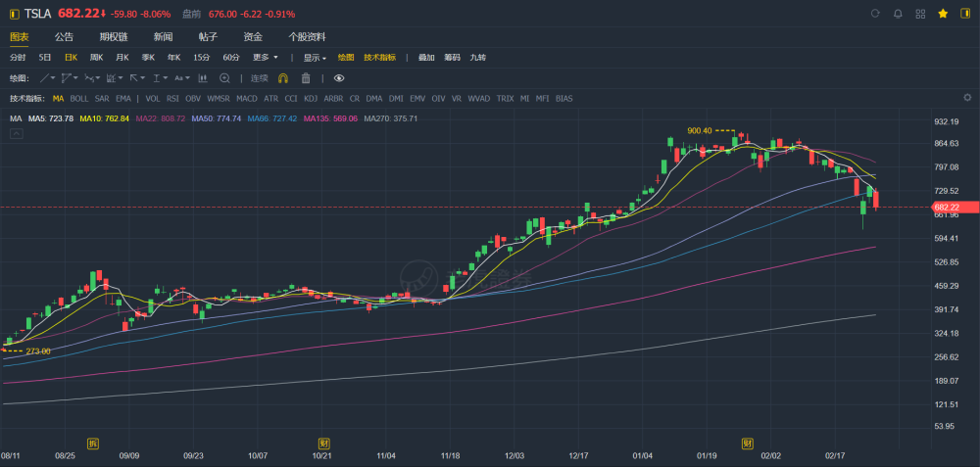The width and height of the screenshot is (980, 467).
Task: Toggle the yellow favorite star
Action: coord(943,14)
